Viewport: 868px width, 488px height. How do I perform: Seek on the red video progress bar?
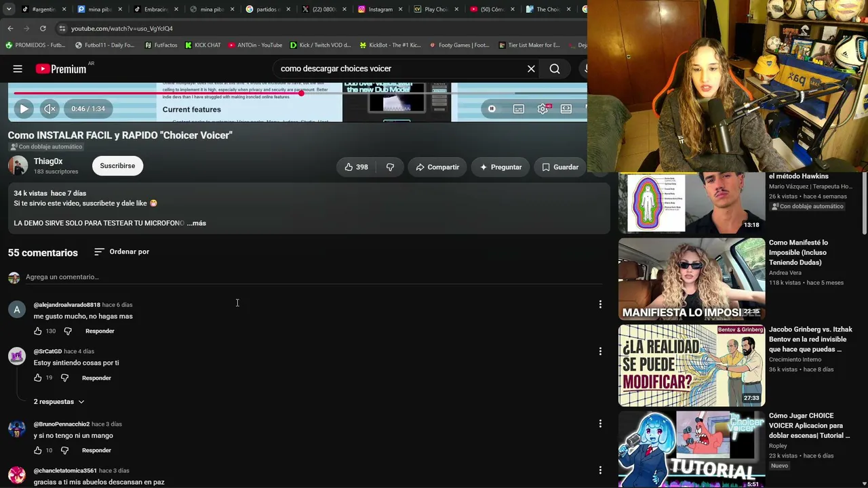300,93
